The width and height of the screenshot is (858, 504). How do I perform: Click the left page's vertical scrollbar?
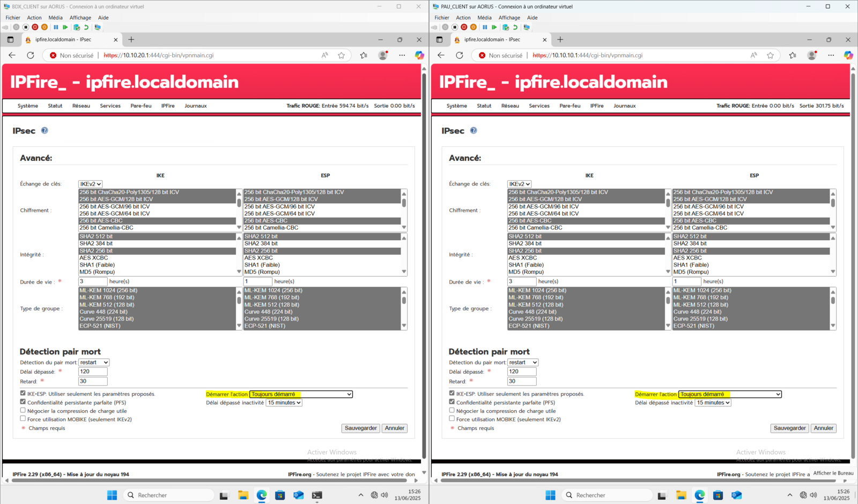pos(424,268)
